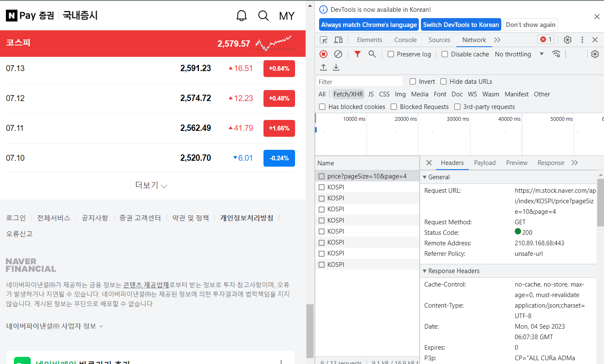
Task: Stop recording the network log
Action: coord(323,54)
